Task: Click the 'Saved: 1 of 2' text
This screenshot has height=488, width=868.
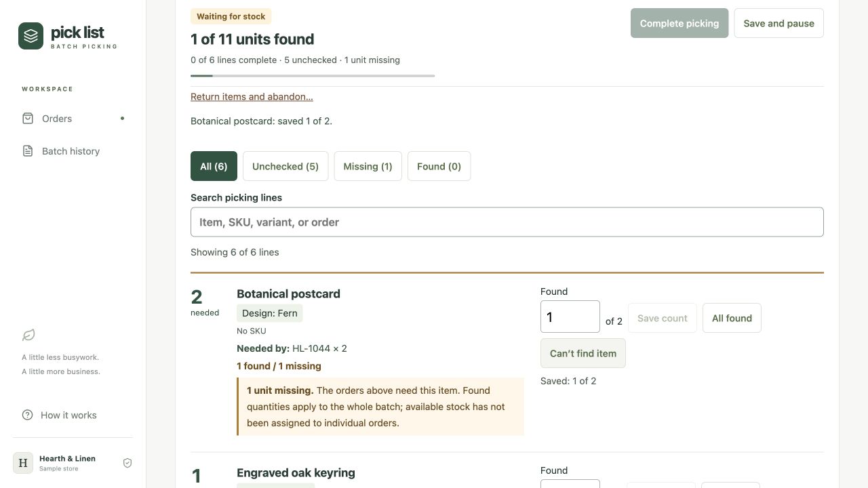Action: [568, 381]
